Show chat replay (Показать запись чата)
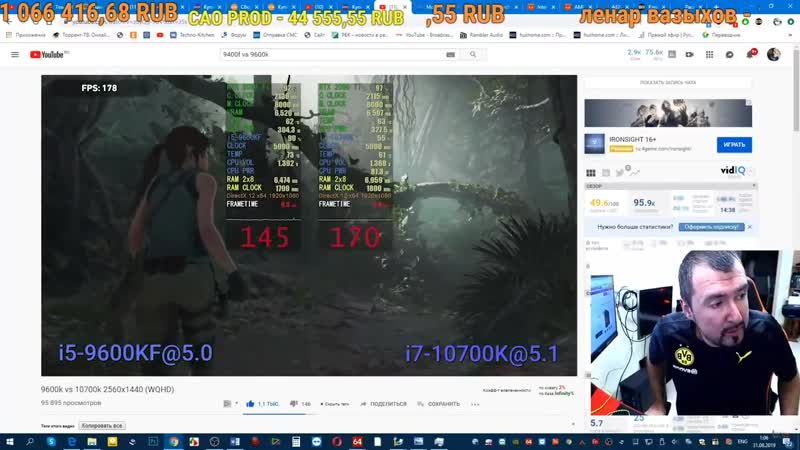Image resolution: width=800 pixels, height=450 pixels. (668, 82)
